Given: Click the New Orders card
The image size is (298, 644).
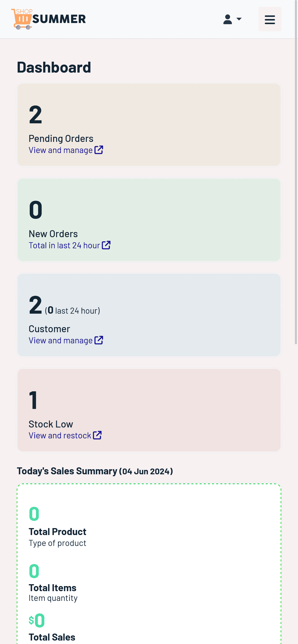Looking at the screenshot, I should pos(149,220).
